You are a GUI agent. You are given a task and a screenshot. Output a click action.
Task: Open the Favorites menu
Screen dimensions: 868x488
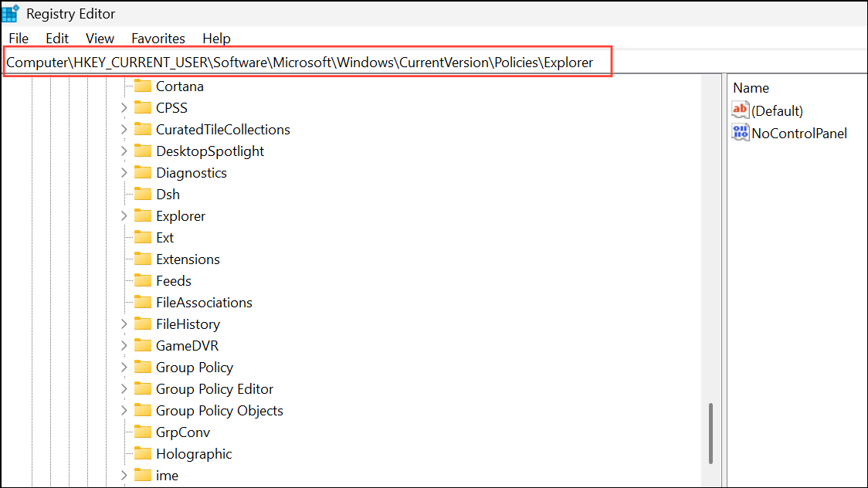pyautogui.click(x=158, y=38)
